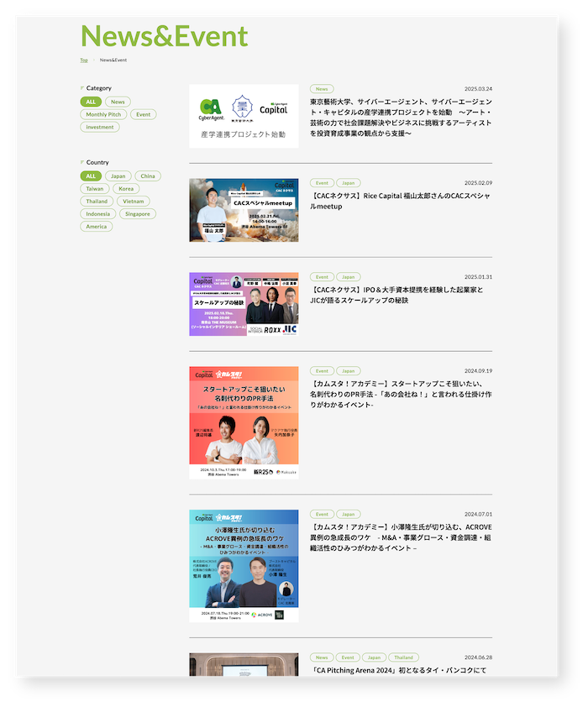Filter by Event category in sidebar
588x707 pixels.
(144, 114)
